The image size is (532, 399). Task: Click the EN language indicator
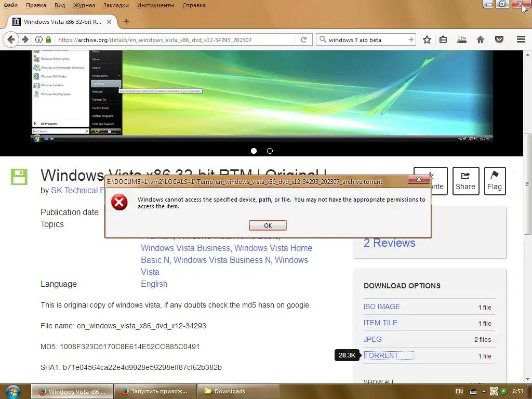pos(459,392)
